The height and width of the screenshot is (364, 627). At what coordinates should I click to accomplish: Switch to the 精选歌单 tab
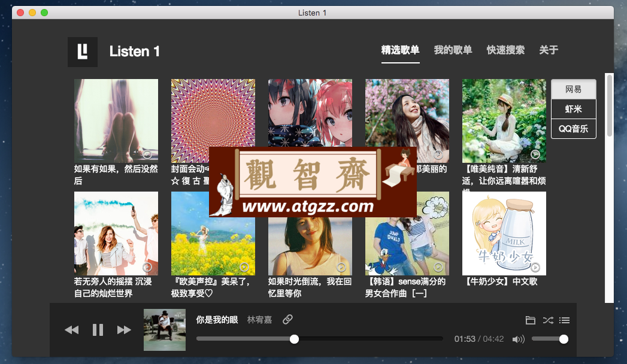400,50
